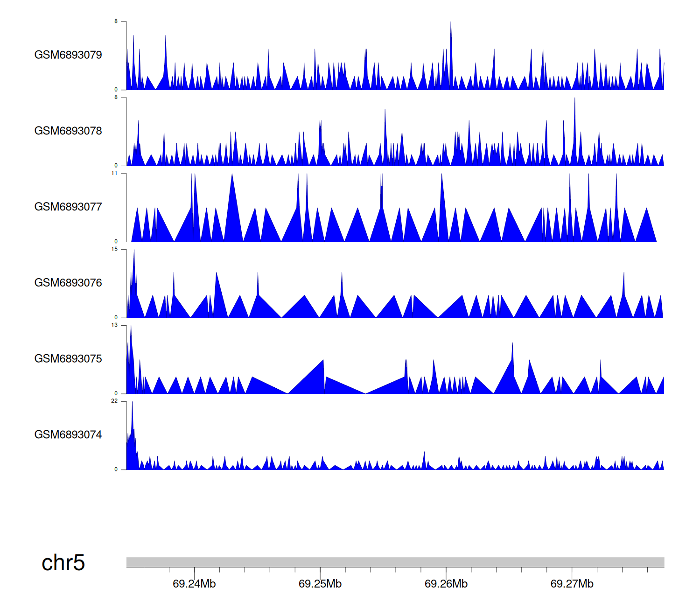Viewport: 700px width, 616px height.
Task: Click the 69.26Mb genomic position label
Action: point(446,584)
